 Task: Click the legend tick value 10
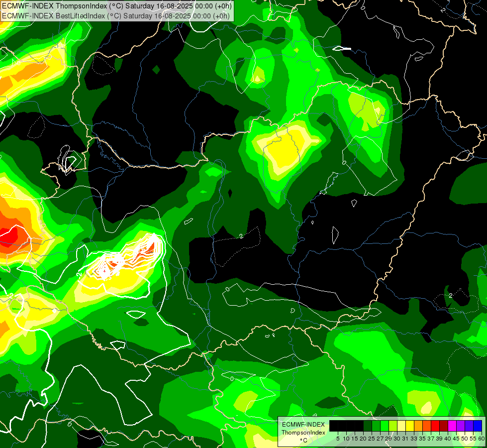(x=346, y=439)
